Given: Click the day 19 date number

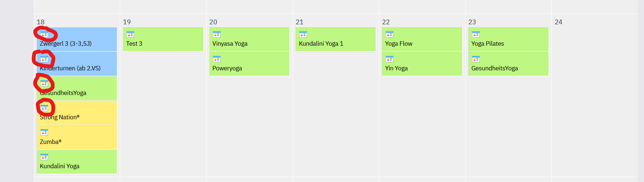Looking at the screenshot, I should [127, 22].
